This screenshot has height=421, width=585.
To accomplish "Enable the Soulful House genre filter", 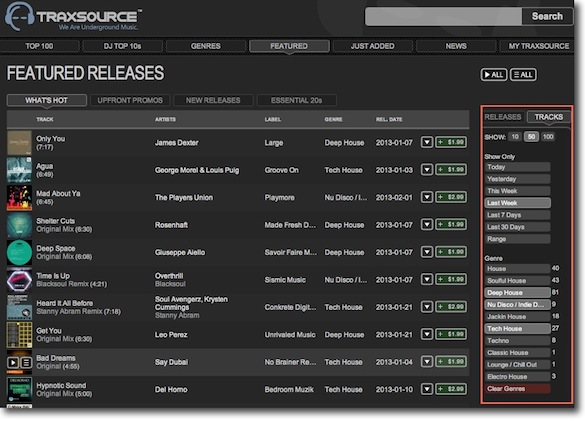I will (517, 281).
